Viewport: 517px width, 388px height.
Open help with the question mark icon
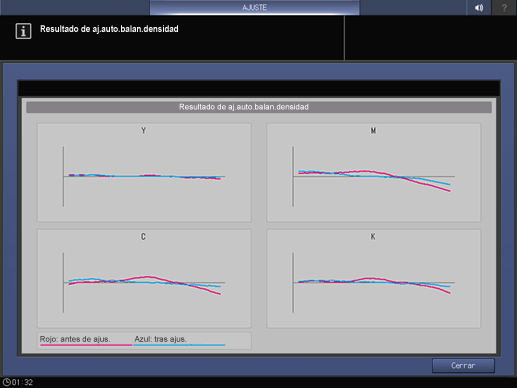point(504,7)
